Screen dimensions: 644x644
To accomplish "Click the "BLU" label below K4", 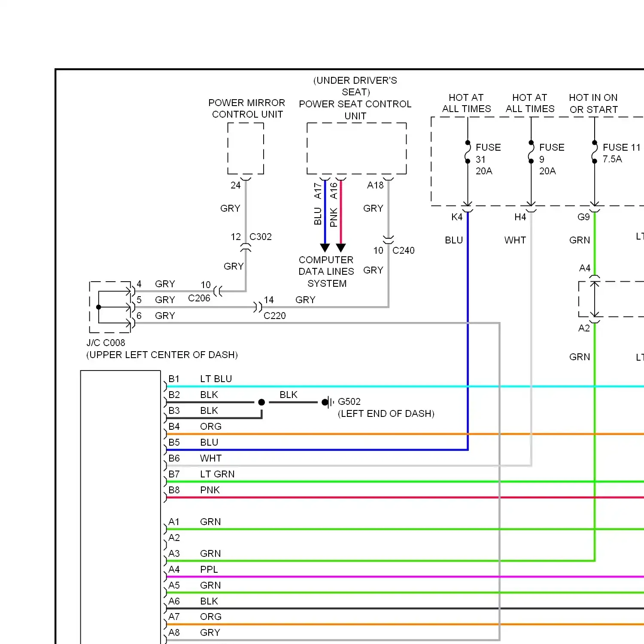I will (x=454, y=240).
